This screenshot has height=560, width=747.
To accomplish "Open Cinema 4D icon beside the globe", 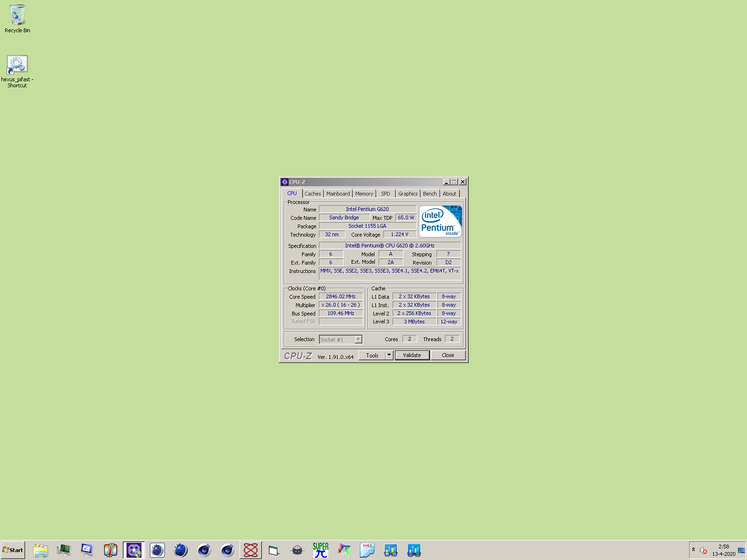I will coord(204,550).
